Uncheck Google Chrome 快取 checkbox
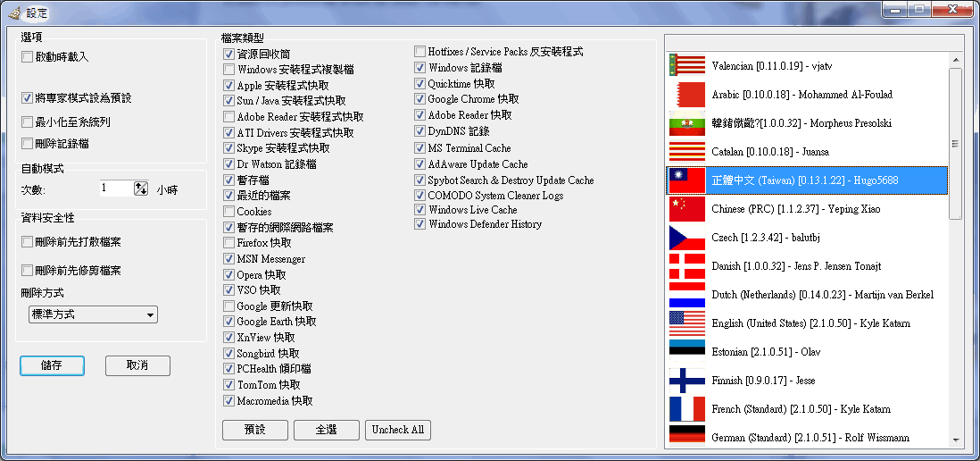This screenshot has width=980, height=461. (x=420, y=99)
